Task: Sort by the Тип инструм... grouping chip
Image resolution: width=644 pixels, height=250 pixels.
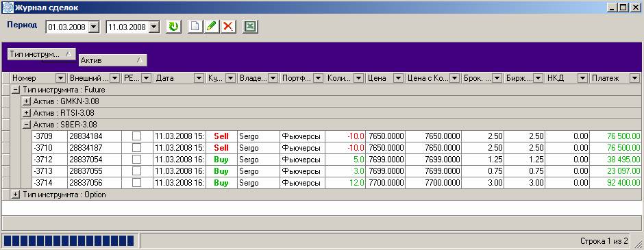Action: tap(42, 54)
